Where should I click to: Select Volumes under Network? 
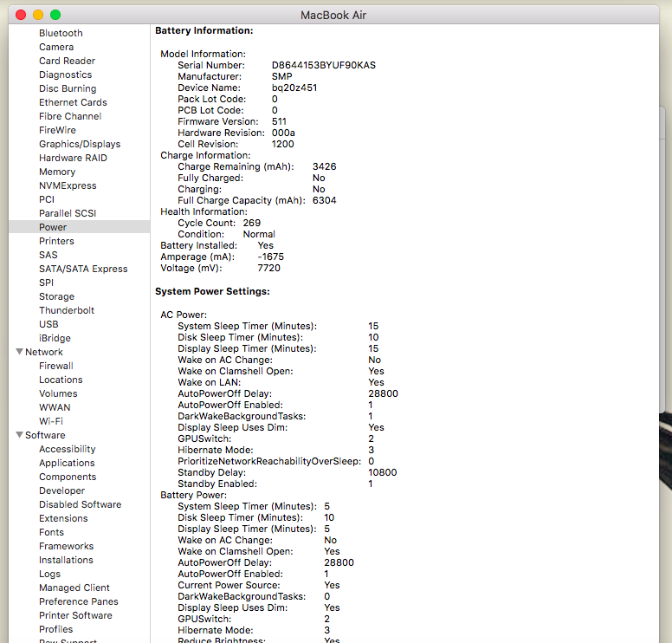point(58,393)
